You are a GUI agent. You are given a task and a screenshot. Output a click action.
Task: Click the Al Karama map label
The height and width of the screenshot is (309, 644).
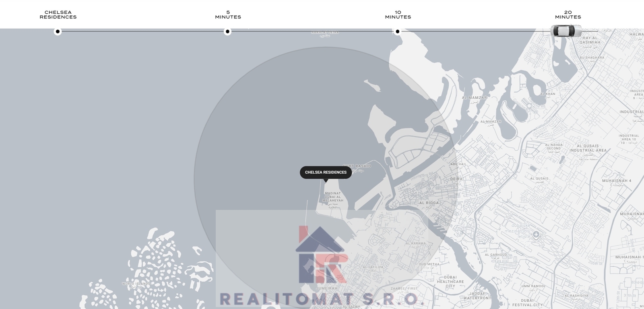click(415, 243)
